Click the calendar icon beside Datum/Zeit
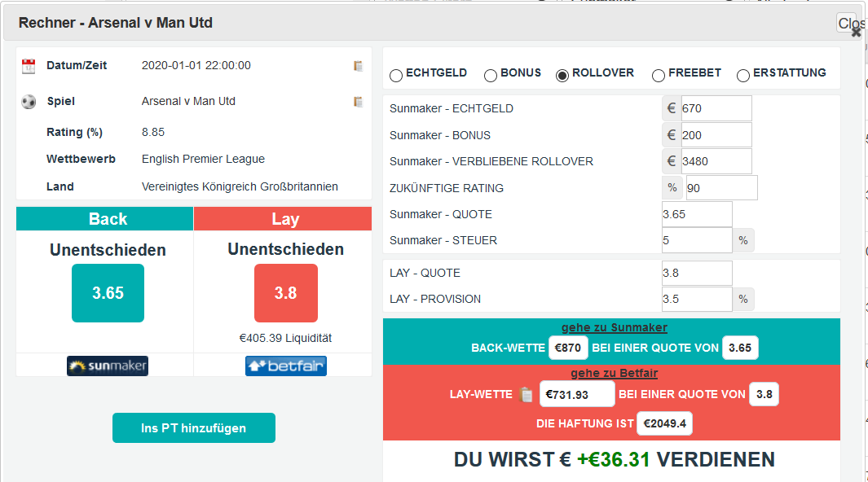 [x=29, y=66]
